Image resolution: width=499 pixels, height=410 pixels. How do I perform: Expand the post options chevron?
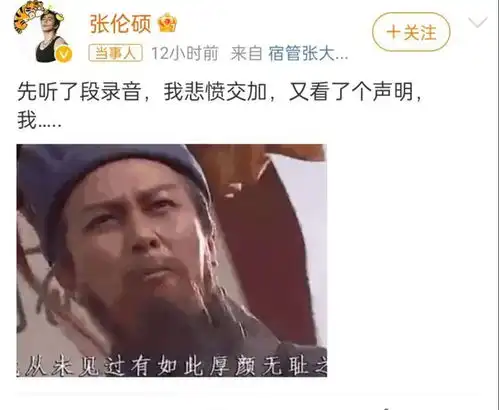[x=478, y=22]
